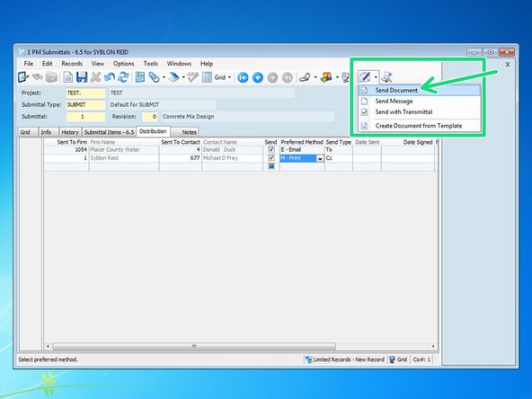Click the grid table icon
This screenshot has width=532, height=399.
pos(207,77)
